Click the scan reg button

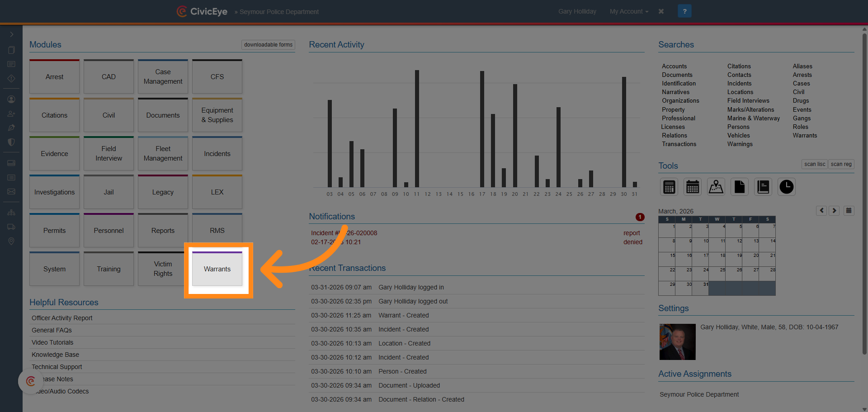[841, 164]
